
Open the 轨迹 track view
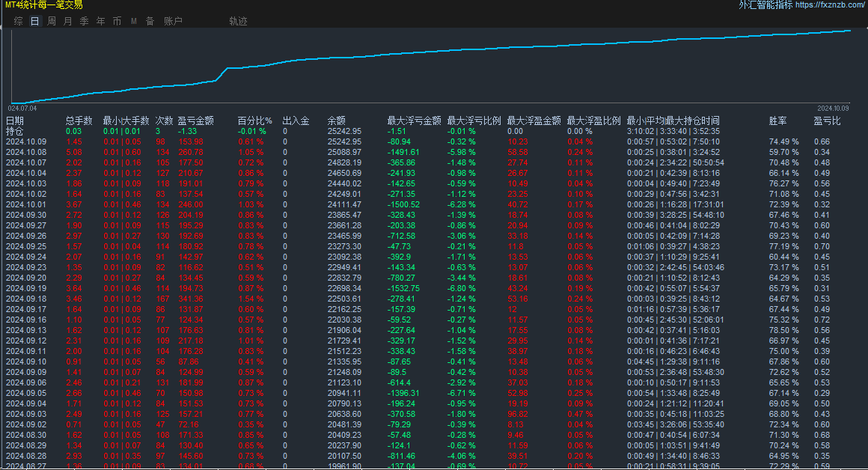(x=238, y=21)
